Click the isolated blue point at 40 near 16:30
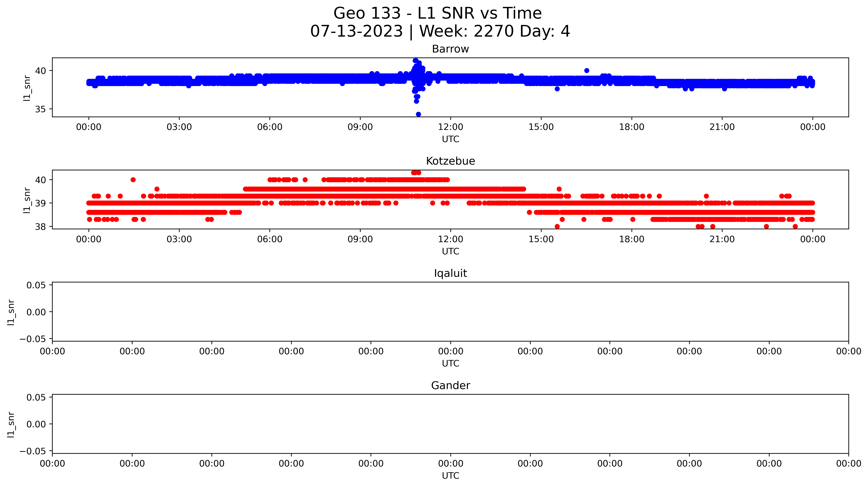The image size is (868, 487). [587, 70]
